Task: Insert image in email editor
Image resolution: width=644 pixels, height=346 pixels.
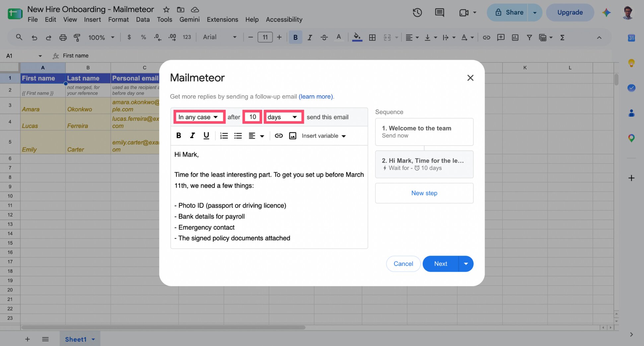Action: 293,136
